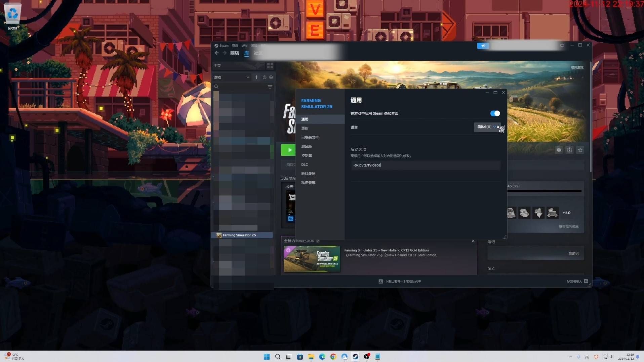644x362 pixels.
Task: Add the game to favorites with the star
Action: click(580, 150)
